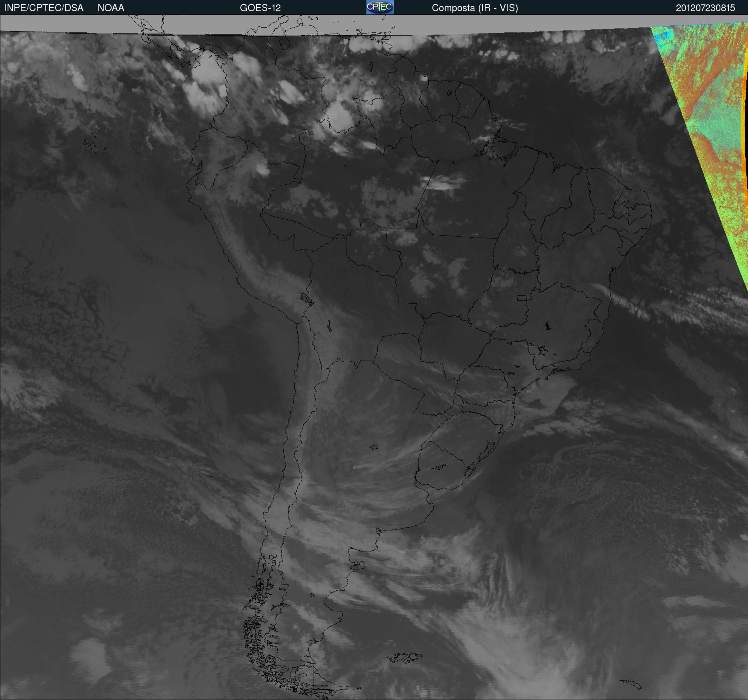The width and height of the screenshot is (748, 700).
Task: Select the INPE/CPTEC/DSA header text
Action: tap(44, 8)
